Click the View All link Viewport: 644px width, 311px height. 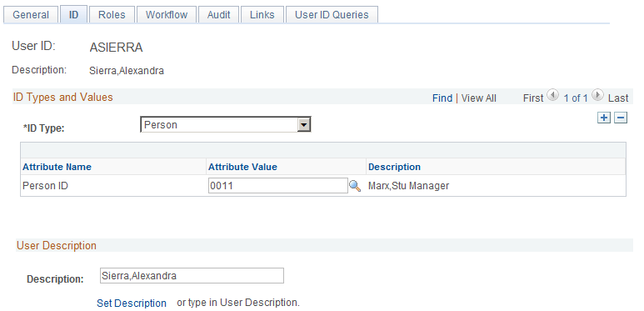[x=479, y=98]
